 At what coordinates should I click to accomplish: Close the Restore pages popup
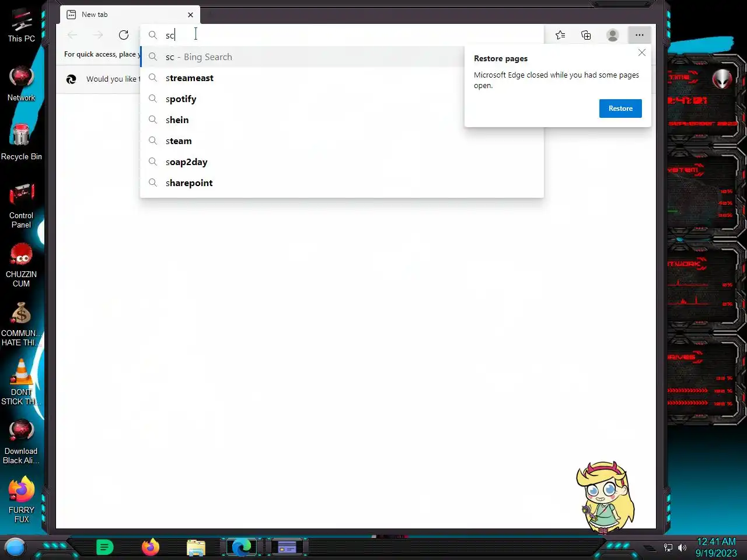pyautogui.click(x=642, y=52)
